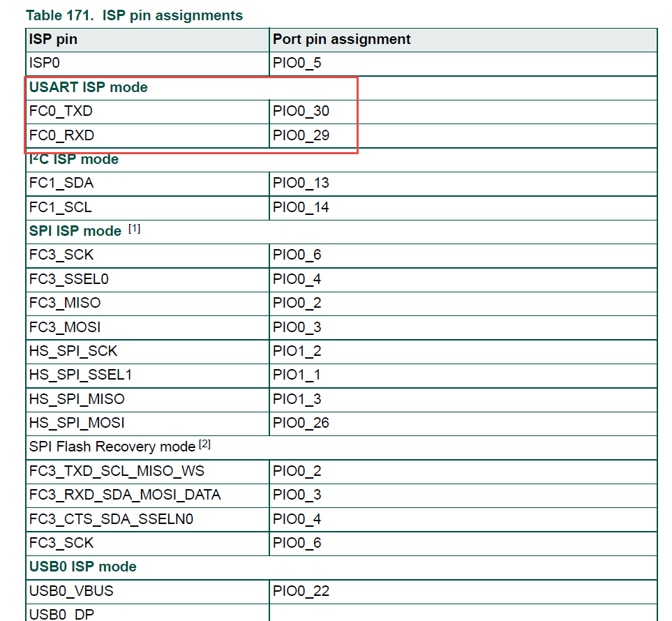Click the footnote reference [2] after SPI Flash Recovery mode
This screenshot has width=672, height=621.
204,442
